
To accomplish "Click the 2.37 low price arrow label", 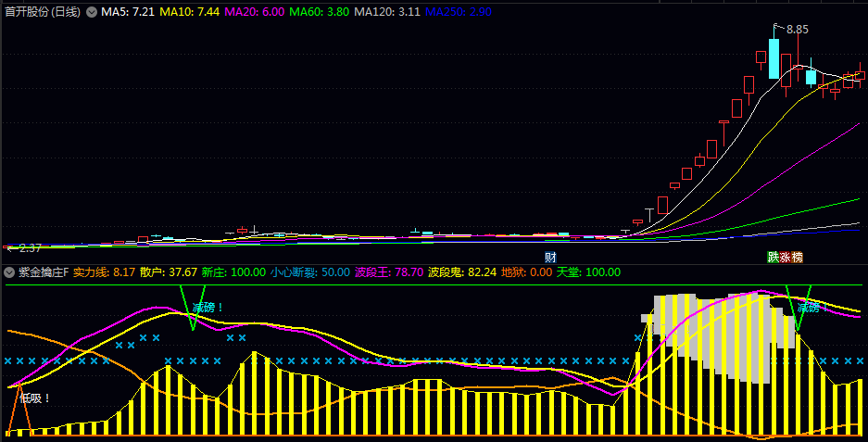I will tap(24, 248).
